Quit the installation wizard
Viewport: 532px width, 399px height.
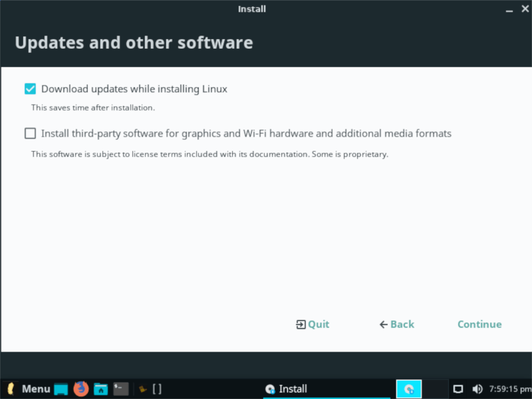pyautogui.click(x=312, y=324)
